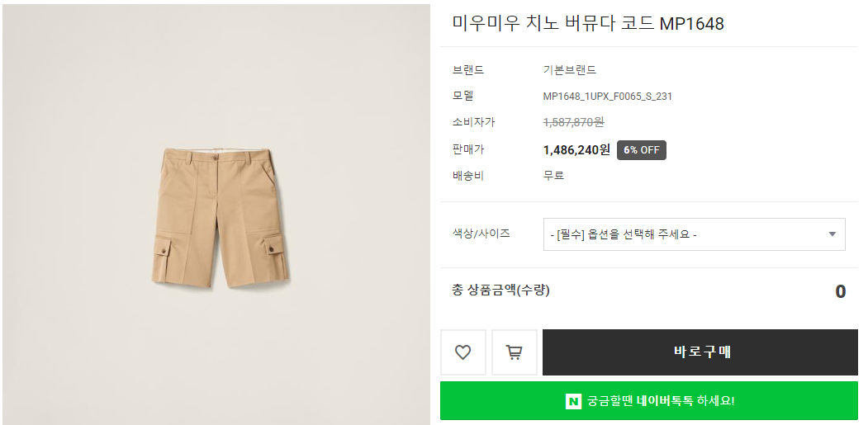Screen dimensions: 868x425
Task: Click the 무료 shipping fee text
Action: (x=553, y=176)
